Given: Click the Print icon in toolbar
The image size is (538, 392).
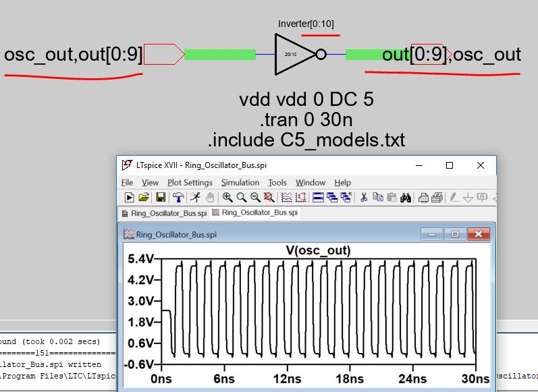Looking at the screenshot, I should coord(423,198).
